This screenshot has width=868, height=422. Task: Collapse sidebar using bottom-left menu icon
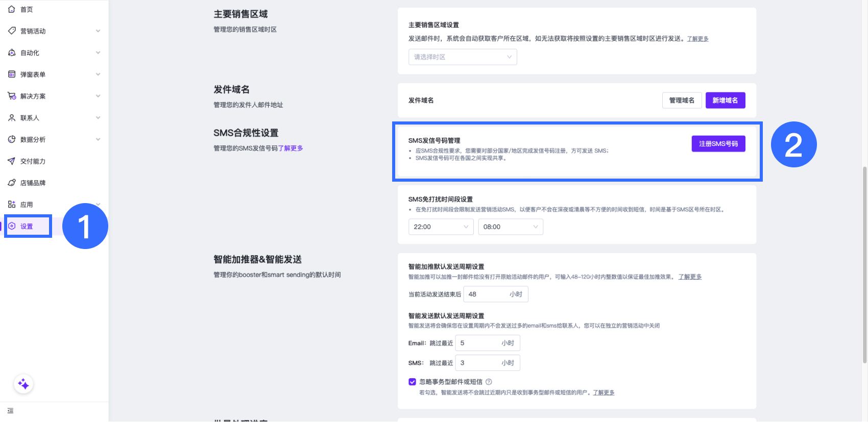click(x=11, y=411)
